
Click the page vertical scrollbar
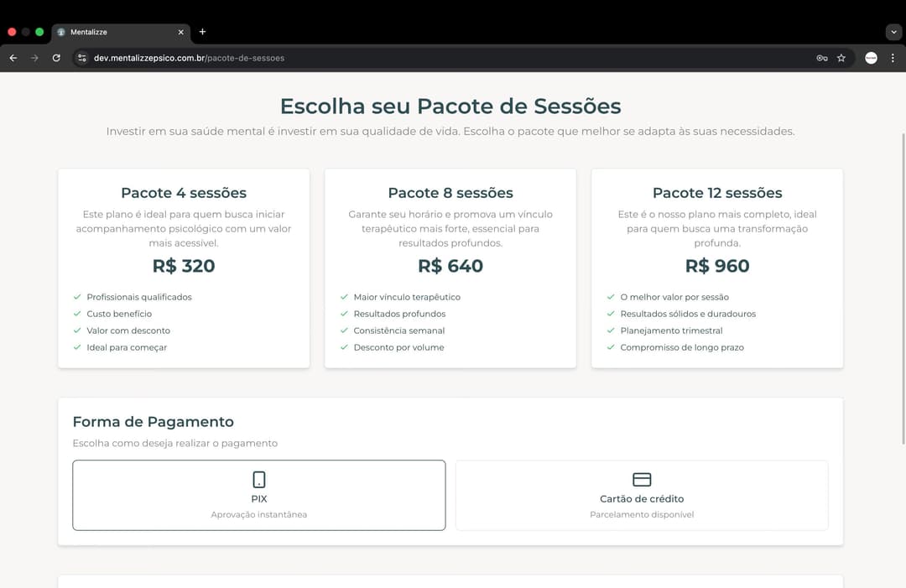903,285
